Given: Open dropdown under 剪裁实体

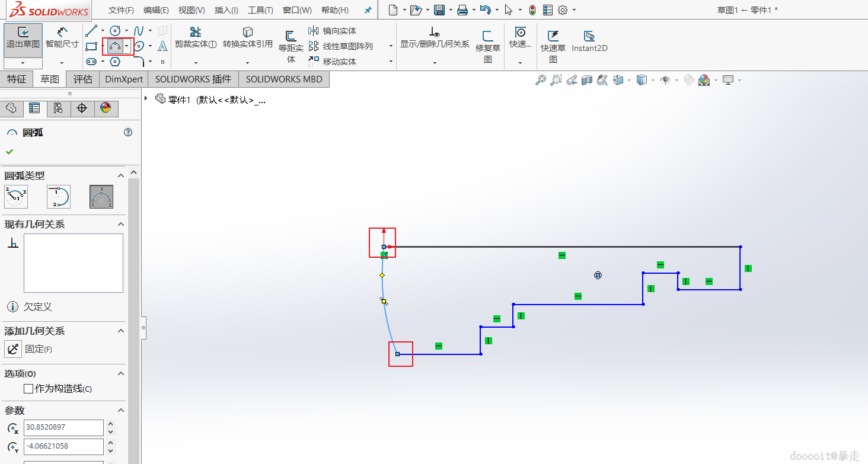Looking at the screenshot, I should (x=196, y=63).
